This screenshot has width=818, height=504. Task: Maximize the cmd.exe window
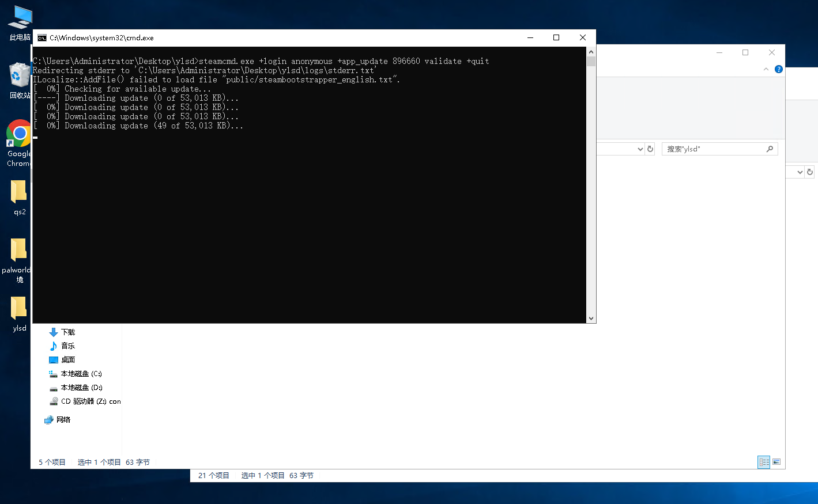click(556, 38)
